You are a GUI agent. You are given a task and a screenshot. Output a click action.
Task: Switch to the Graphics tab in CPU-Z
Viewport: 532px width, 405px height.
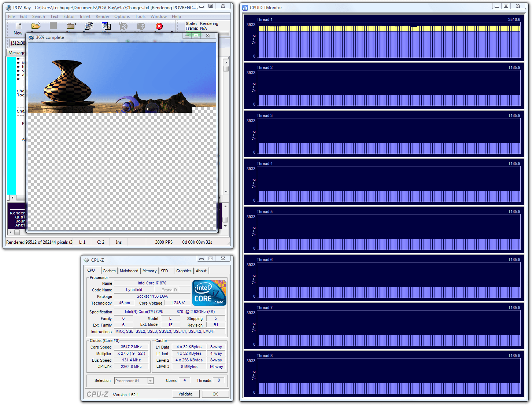coord(184,271)
